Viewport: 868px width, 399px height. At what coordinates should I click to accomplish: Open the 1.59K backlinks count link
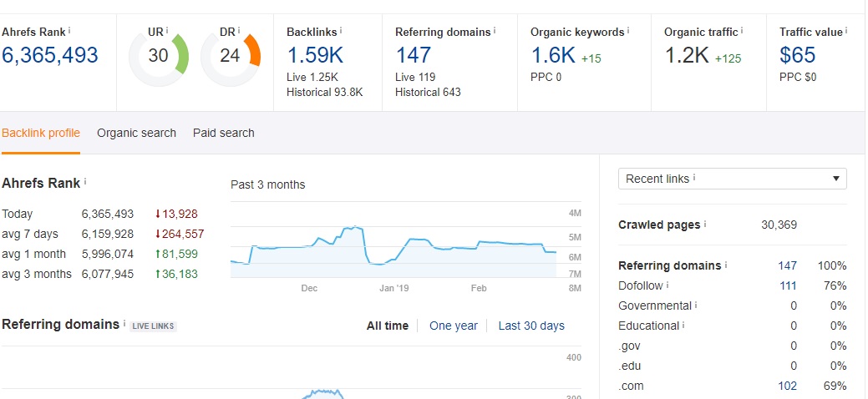coord(315,55)
